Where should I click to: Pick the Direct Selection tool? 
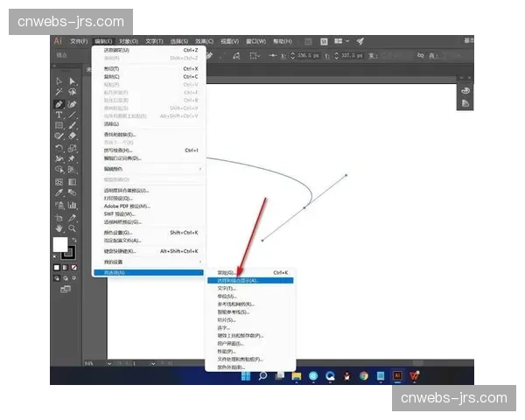pyautogui.click(x=72, y=81)
